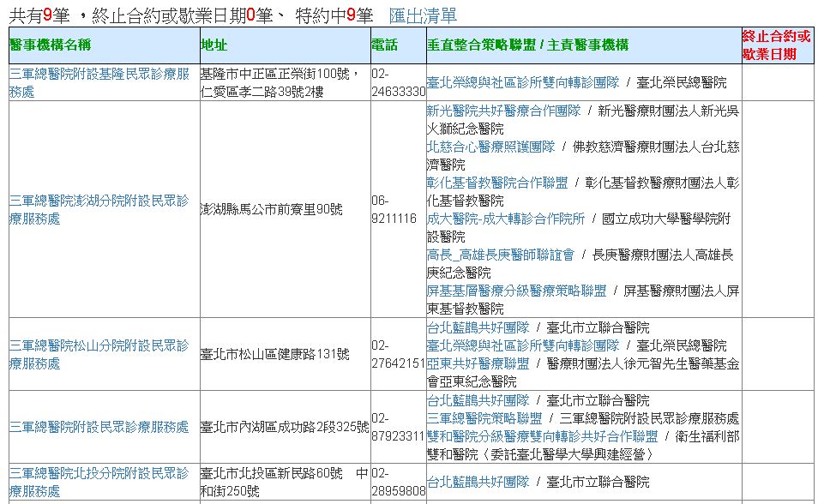The height and width of the screenshot is (504, 818).
Task: Select address 臺北市內湖區成功路2段325號
Action: 285,427
